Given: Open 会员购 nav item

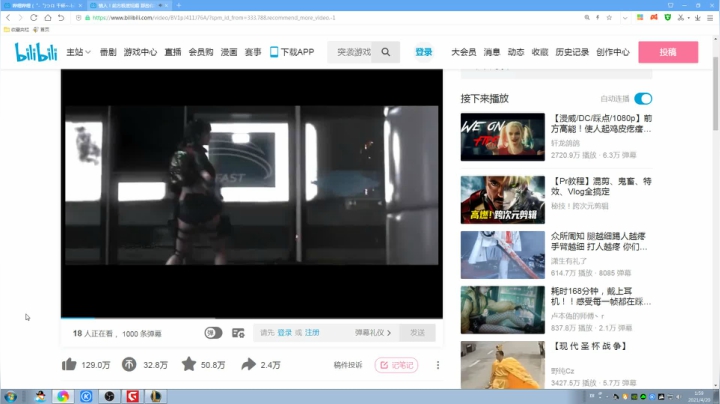Looking at the screenshot, I should [201, 52].
